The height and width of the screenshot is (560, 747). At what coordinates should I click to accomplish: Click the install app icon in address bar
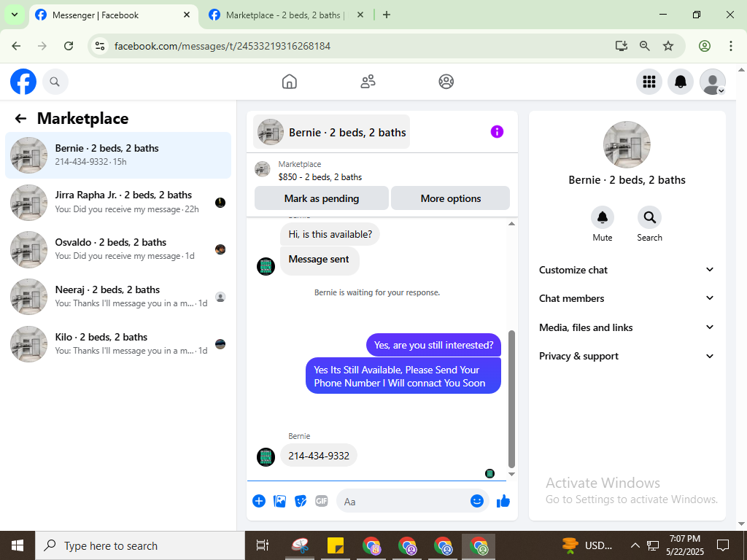[622, 46]
